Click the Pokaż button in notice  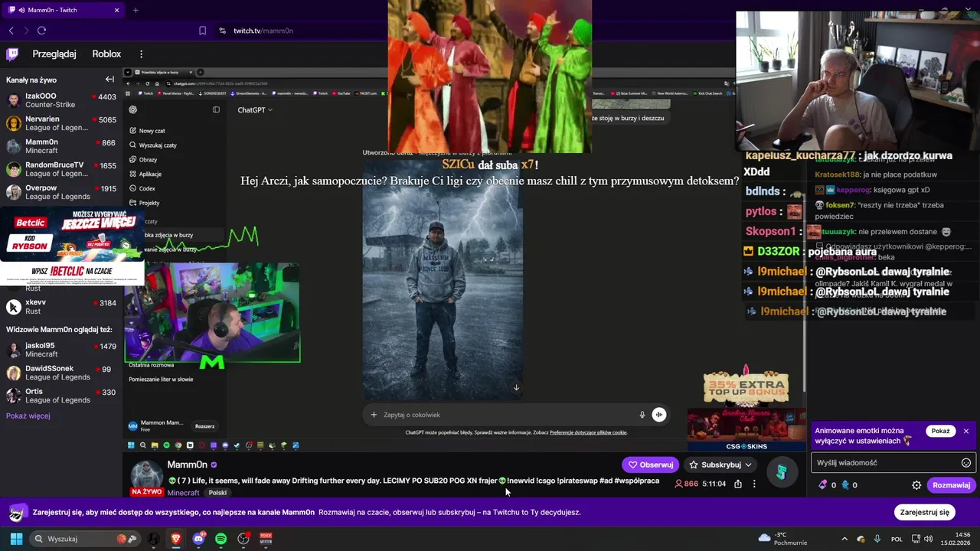point(940,431)
